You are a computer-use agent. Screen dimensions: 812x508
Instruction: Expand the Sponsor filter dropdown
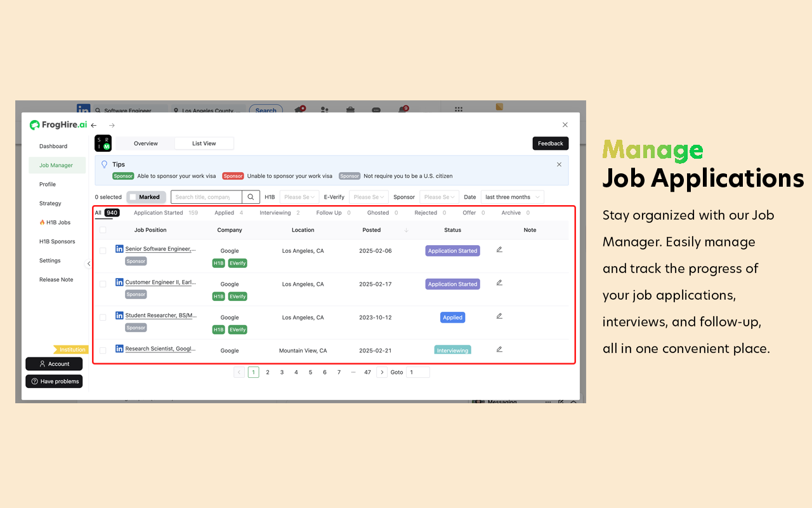click(439, 197)
